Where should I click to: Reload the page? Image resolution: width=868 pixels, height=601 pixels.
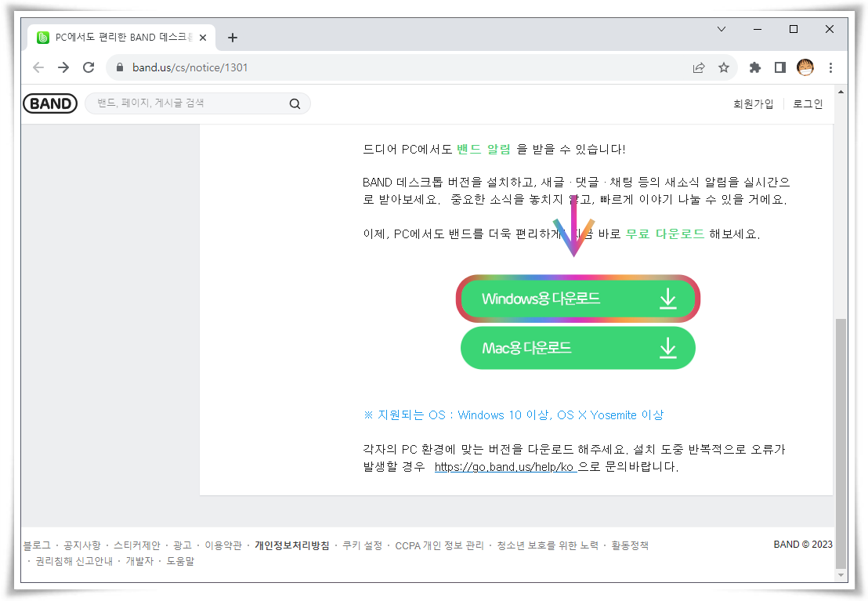pos(89,67)
